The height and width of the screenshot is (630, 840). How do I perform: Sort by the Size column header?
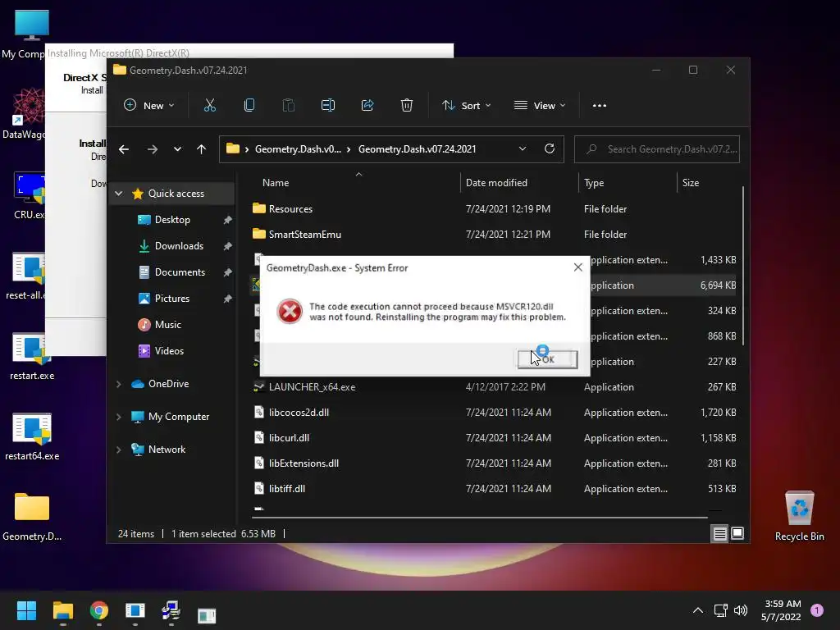coord(691,183)
